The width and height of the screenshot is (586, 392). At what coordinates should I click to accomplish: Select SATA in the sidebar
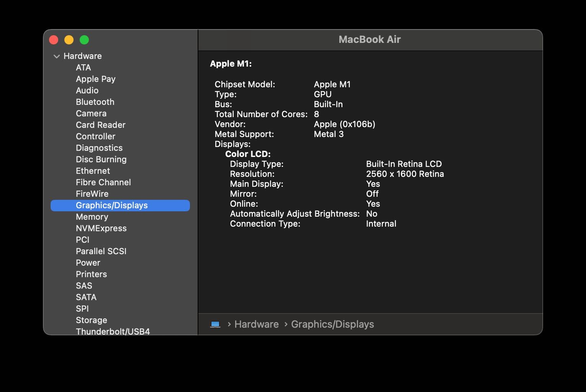point(86,297)
